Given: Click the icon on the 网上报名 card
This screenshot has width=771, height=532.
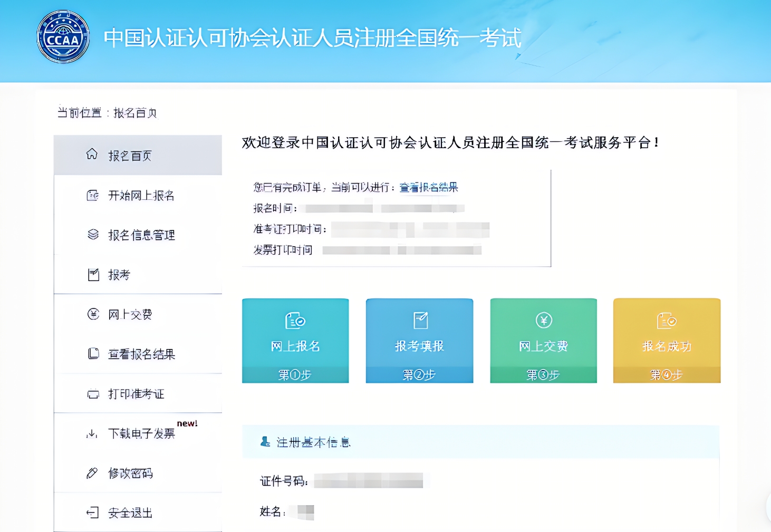Looking at the screenshot, I should tap(295, 320).
